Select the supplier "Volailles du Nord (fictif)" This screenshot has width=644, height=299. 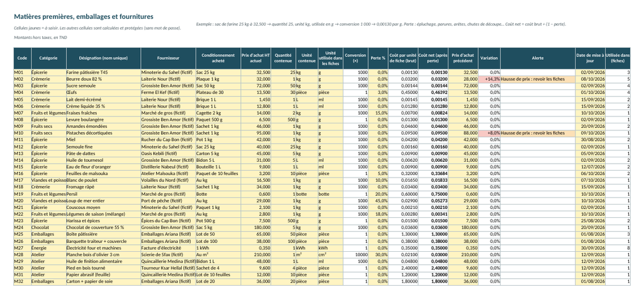coord(168,180)
